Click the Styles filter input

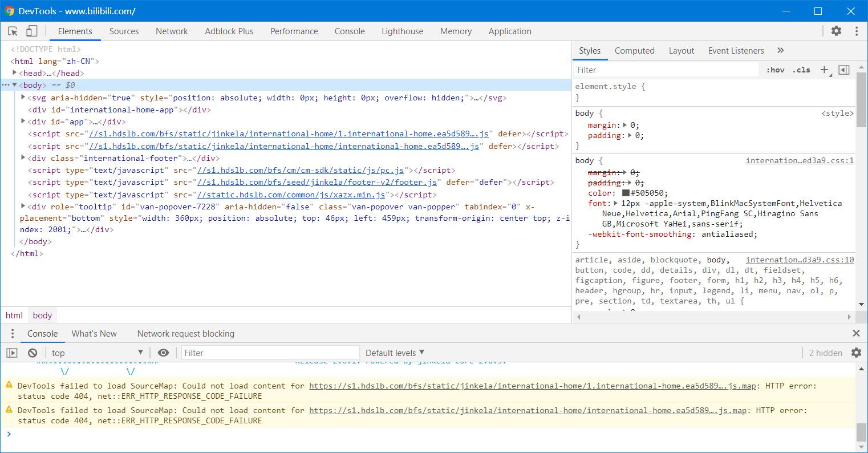(666, 70)
